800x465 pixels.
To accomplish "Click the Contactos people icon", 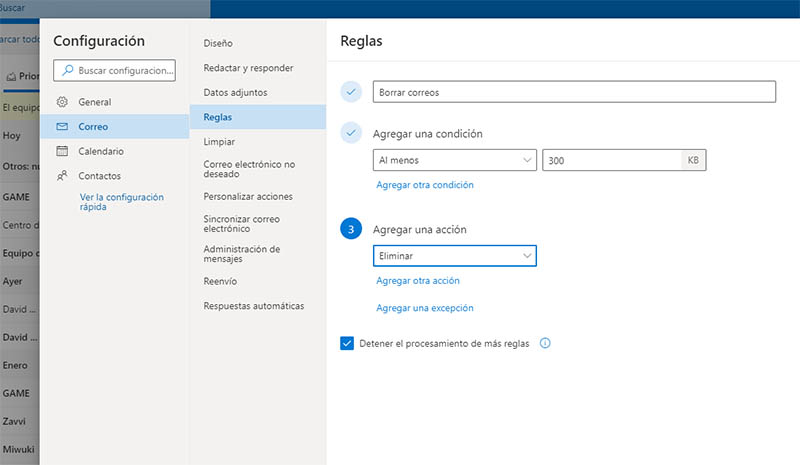I will pyautogui.click(x=62, y=176).
